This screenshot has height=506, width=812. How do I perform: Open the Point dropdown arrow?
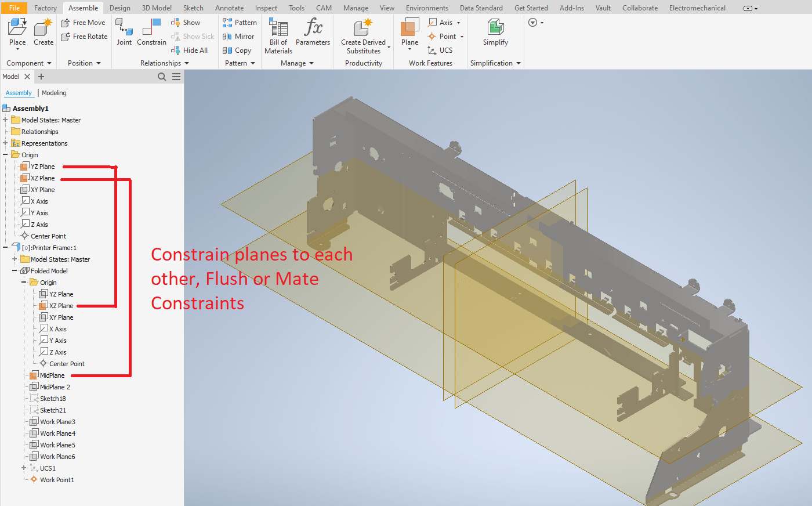[462, 37]
